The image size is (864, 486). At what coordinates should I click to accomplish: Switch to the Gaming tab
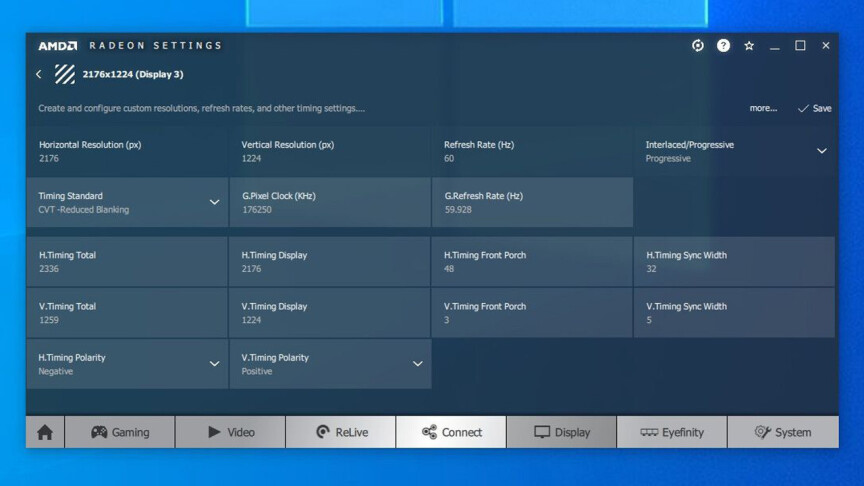pyautogui.click(x=120, y=432)
